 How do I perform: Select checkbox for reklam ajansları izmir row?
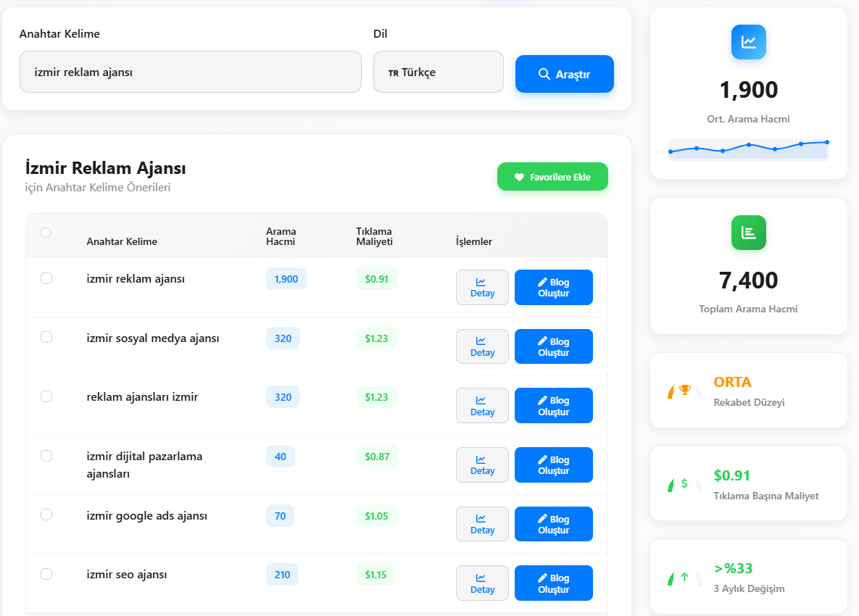pos(46,396)
